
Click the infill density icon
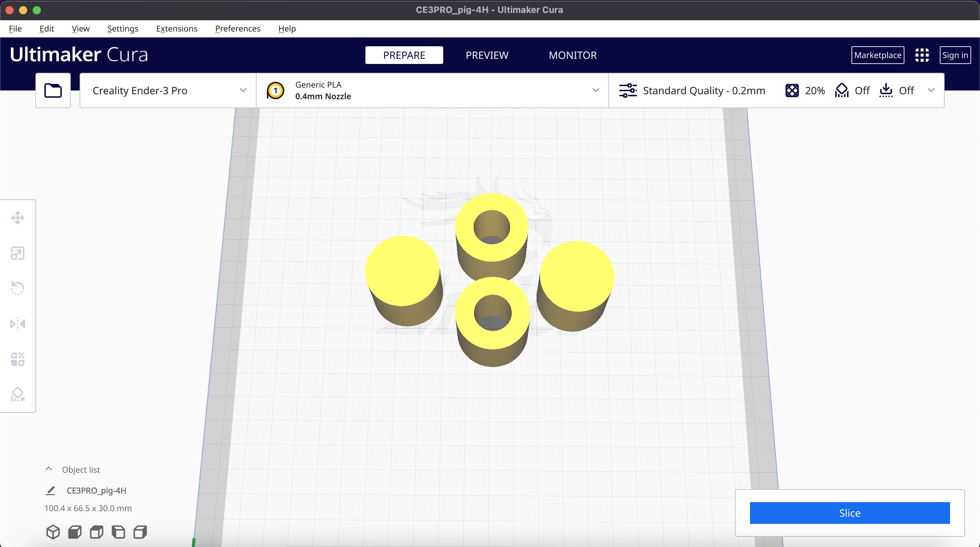click(x=792, y=90)
